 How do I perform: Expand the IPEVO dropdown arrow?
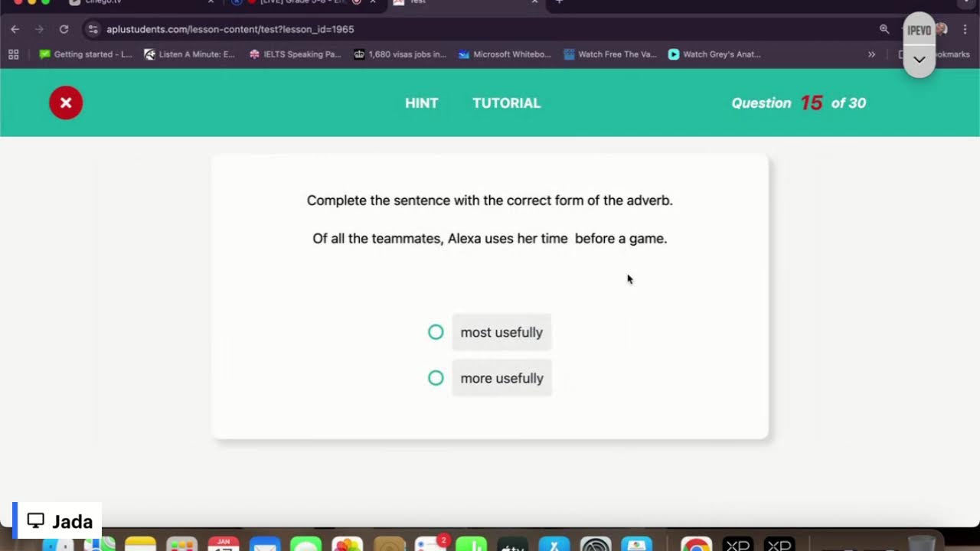coord(919,60)
